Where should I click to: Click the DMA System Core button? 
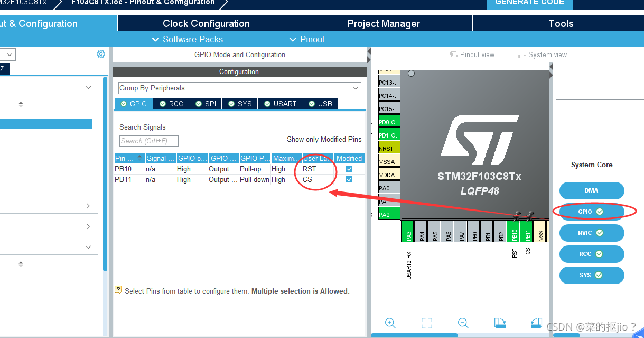point(592,190)
